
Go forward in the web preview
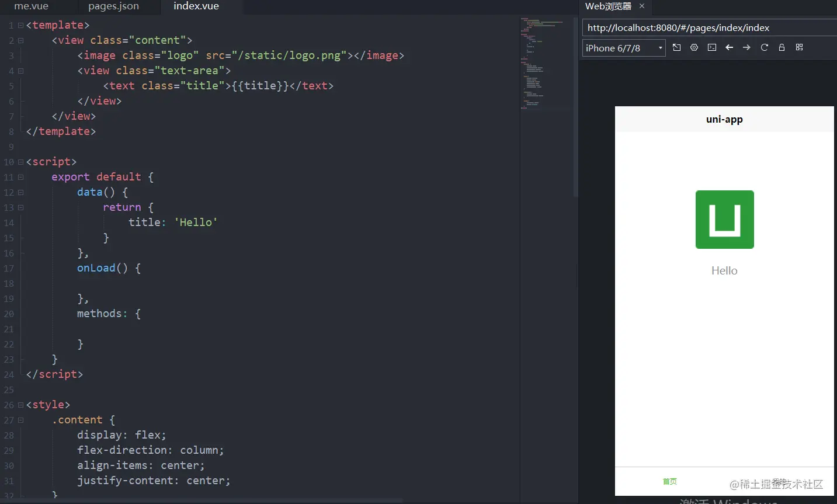point(746,47)
